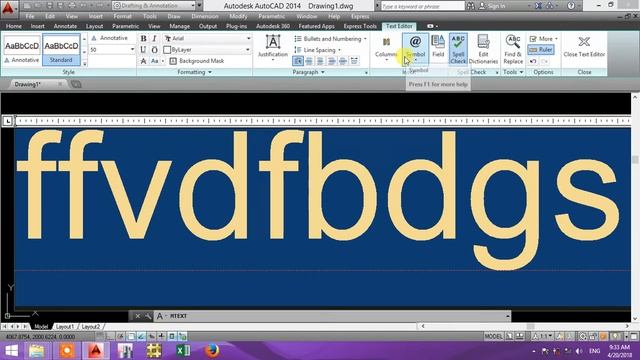The image size is (640, 360).
Task: Expand the Tools panel
Action: click(513, 72)
